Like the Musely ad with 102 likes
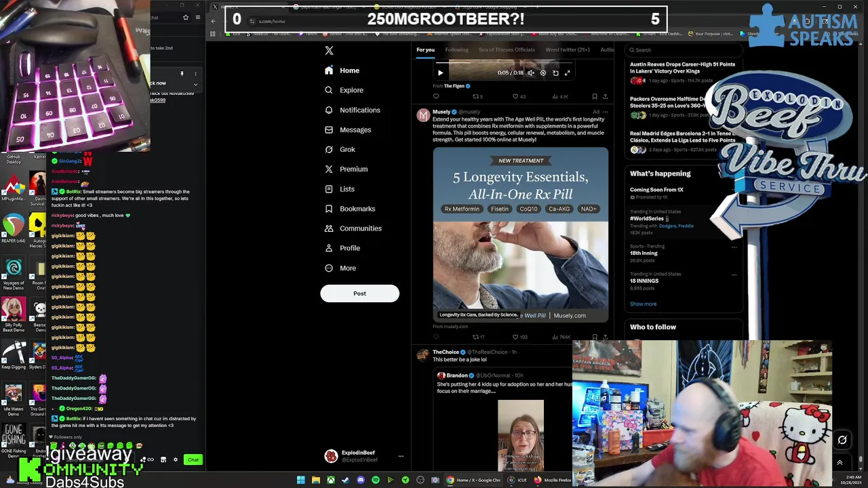The image size is (868, 488). coord(519,337)
